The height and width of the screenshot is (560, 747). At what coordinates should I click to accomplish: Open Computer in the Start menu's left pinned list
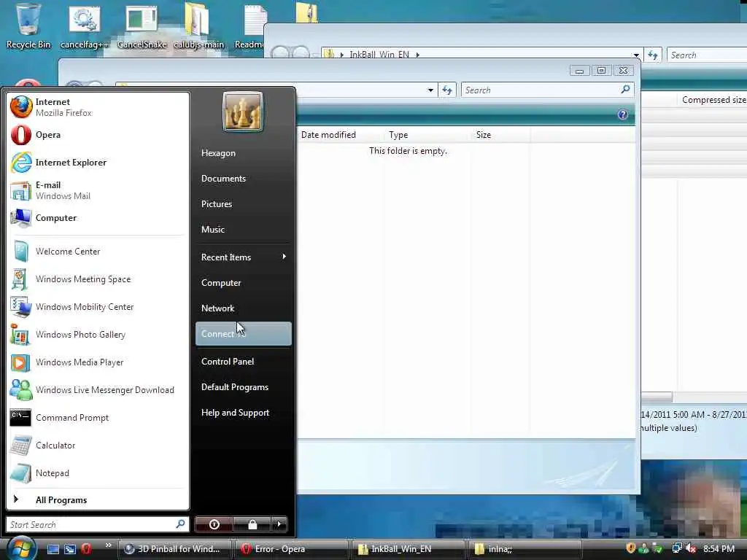98,218
